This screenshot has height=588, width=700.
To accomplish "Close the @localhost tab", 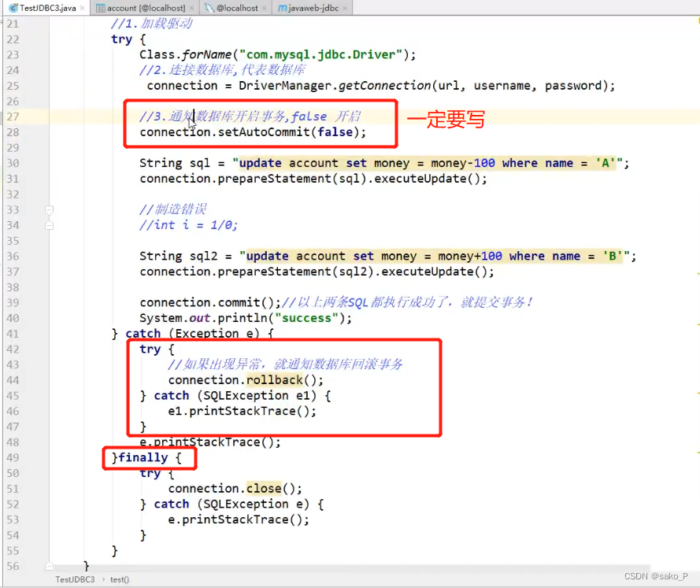I will [x=265, y=8].
